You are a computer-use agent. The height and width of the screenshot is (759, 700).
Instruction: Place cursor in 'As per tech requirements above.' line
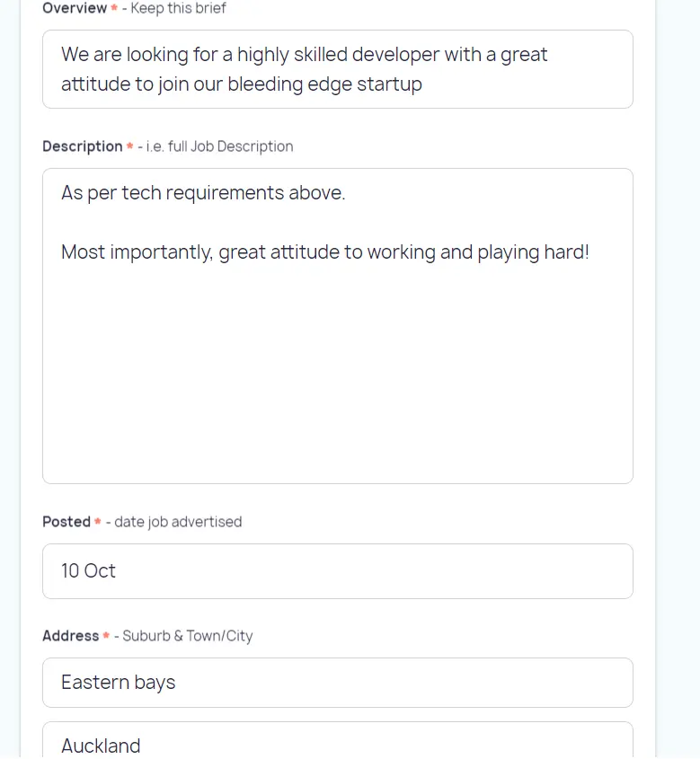tap(203, 193)
